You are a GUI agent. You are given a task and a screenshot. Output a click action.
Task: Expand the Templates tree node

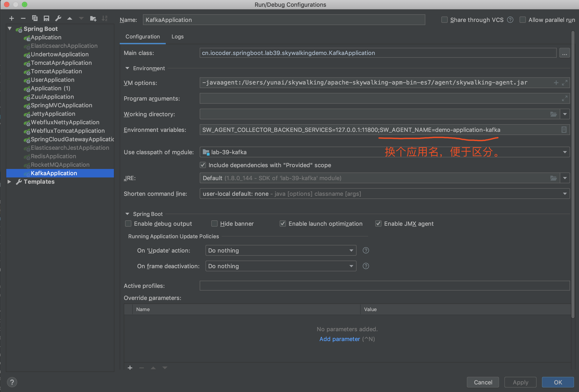(9, 182)
